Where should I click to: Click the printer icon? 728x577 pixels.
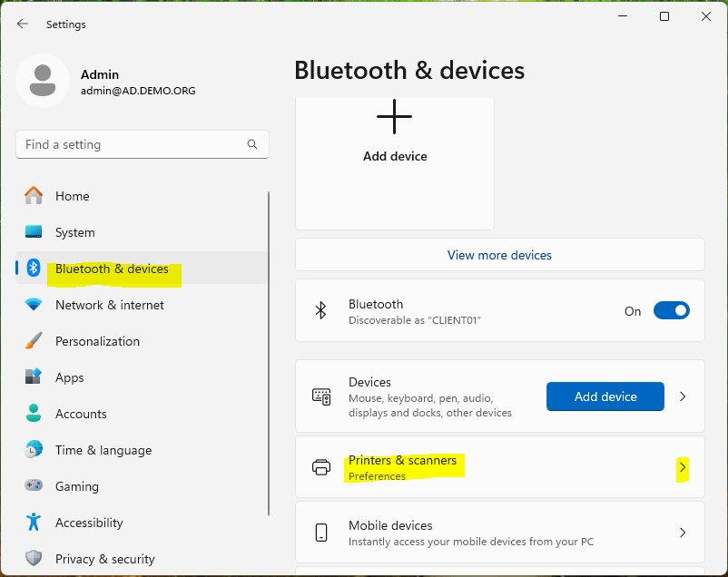(x=321, y=467)
